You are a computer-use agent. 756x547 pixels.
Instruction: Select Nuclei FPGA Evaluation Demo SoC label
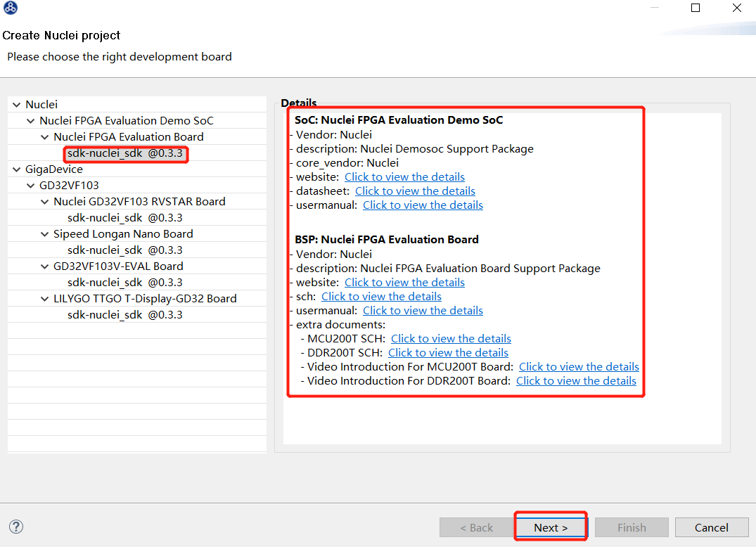click(127, 120)
